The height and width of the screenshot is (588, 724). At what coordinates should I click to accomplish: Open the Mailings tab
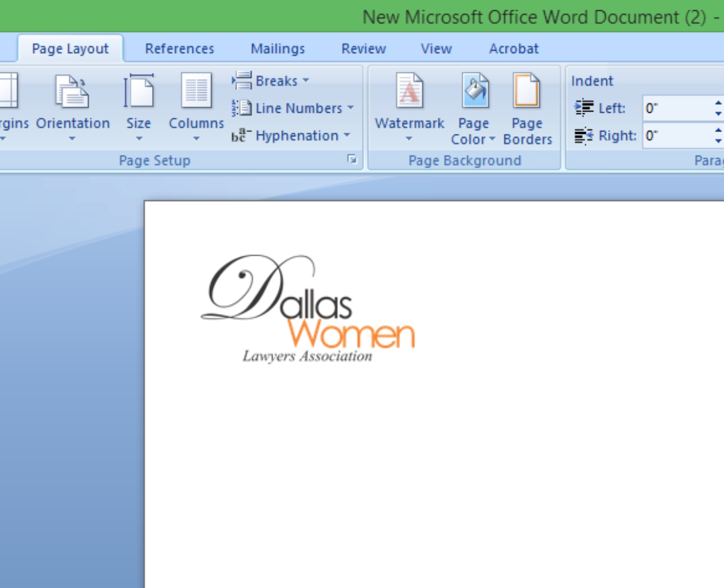point(278,48)
